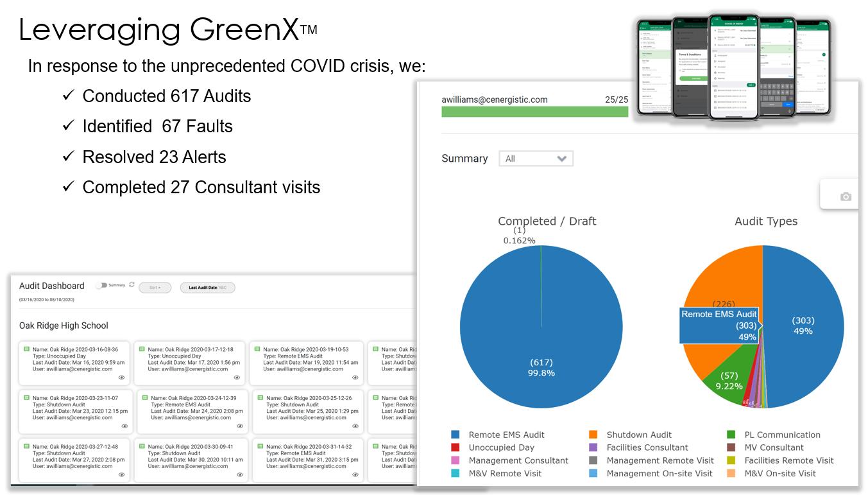Viewport: 868px width, 495px height.
Task: Show the Mar 27 audit via its eye icon
Action: [x=121, y=474]
